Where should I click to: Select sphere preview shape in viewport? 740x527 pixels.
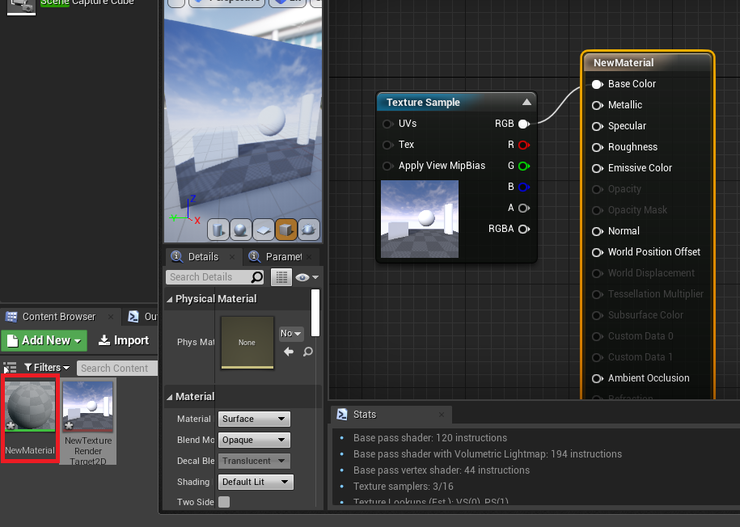241,230
